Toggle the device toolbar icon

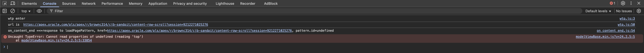click(13, 3)
